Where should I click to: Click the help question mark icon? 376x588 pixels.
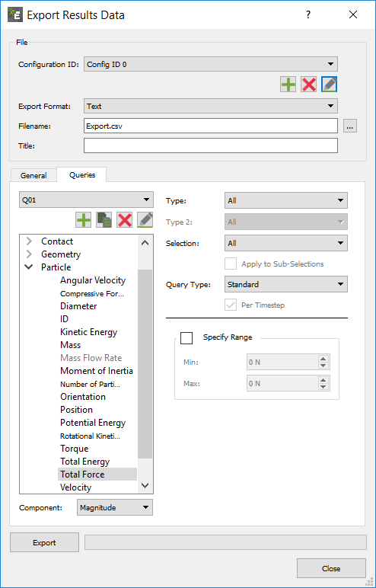pyautogui.click(x=308, y=14)
